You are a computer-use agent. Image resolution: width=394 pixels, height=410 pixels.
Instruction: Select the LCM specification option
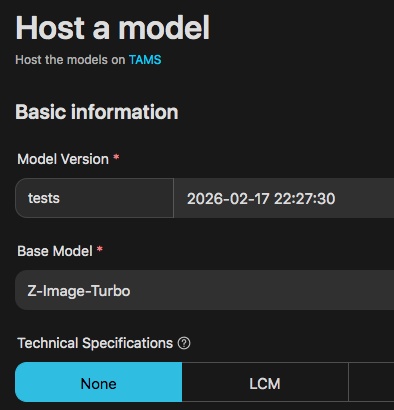click(x=265, y=382)
